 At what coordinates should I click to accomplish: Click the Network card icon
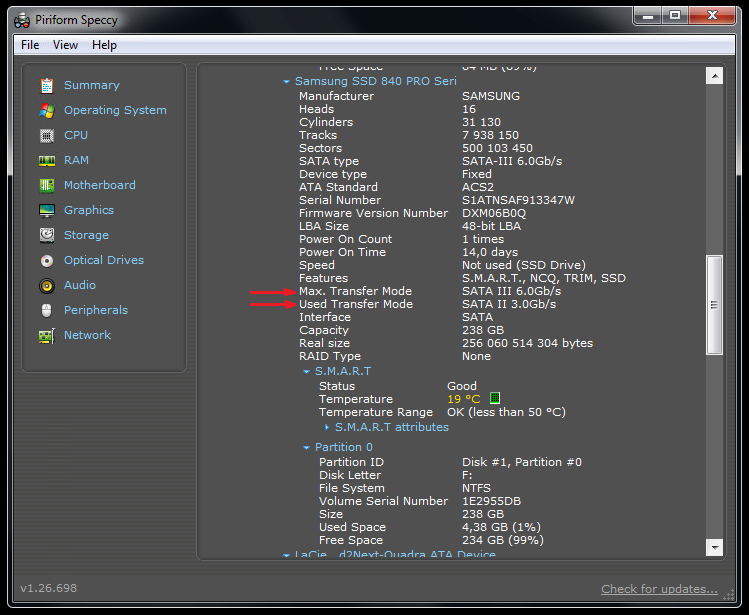tap(47, 336)
